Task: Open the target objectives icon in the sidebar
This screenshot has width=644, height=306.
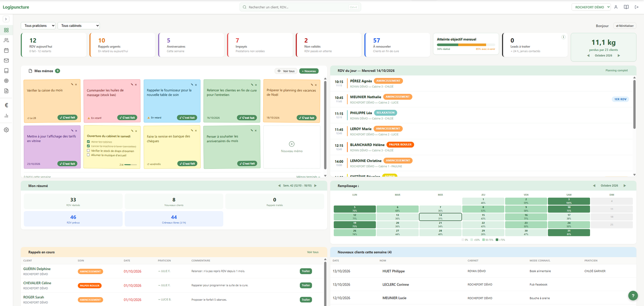Action: tap(6, 81)
